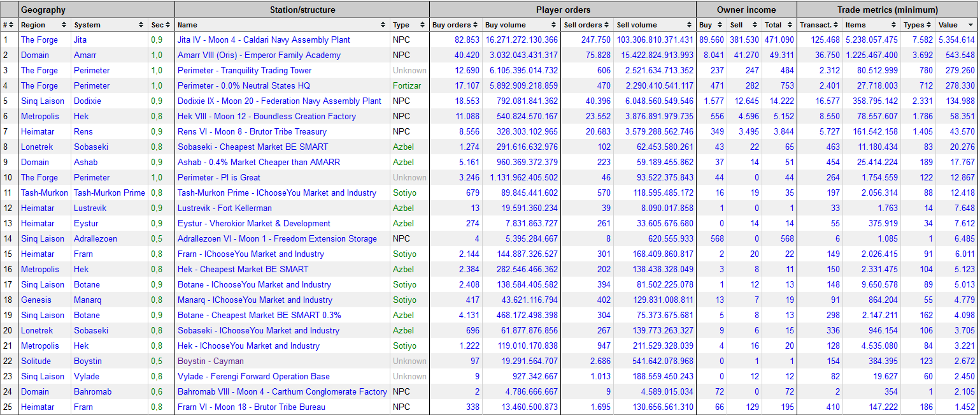
Task: Open Lustrevik - Fort Kellerman structure
Action: (225, 208)
